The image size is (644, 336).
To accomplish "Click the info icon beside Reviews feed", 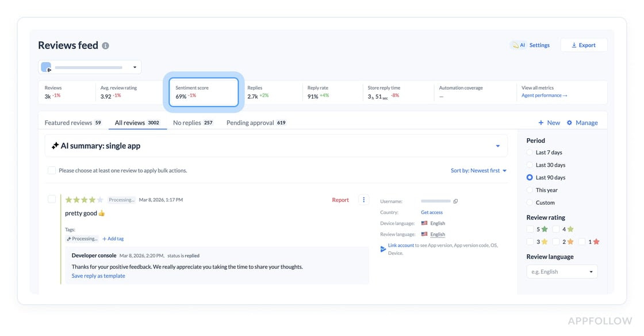I will pos(105,46).
